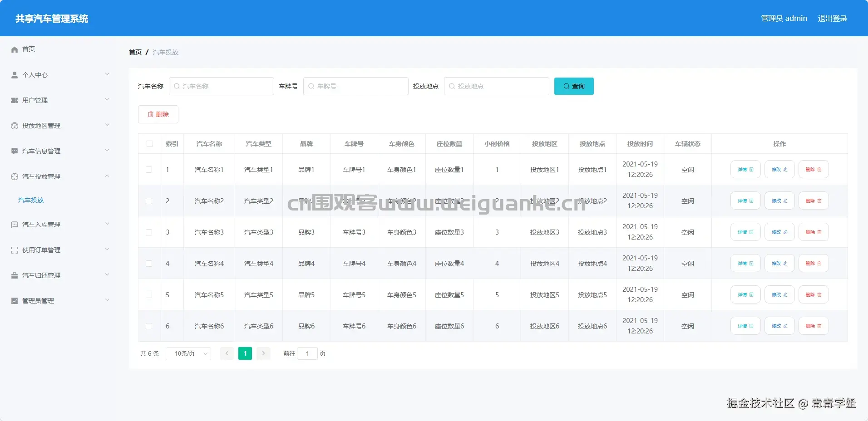This screenshot has width=868, height=421.
Task: Click 退出登录 in the header
Action: (x=833, y=19)
